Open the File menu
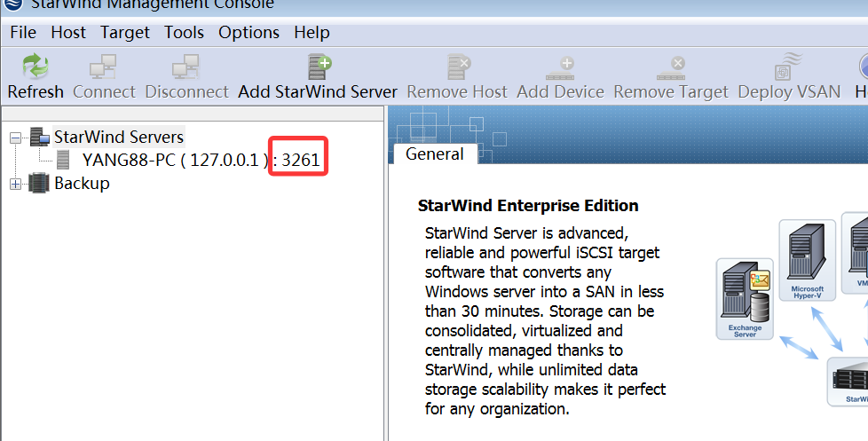 click(x=23, y=33)
